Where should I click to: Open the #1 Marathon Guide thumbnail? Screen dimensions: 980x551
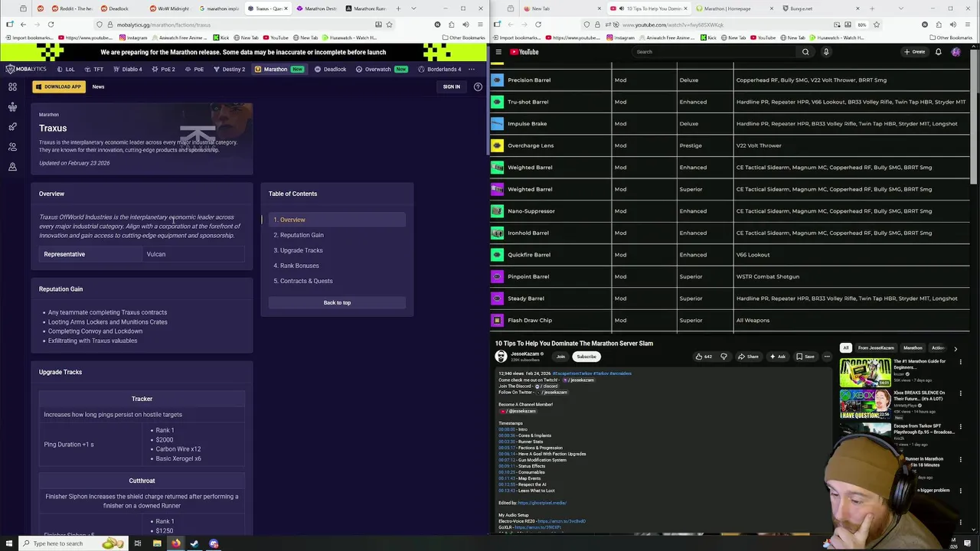click(865, 373)
